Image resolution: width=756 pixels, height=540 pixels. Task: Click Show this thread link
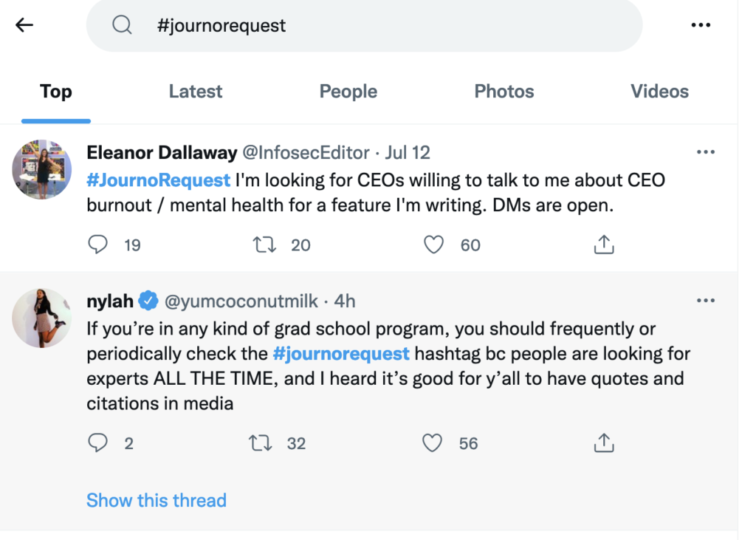[156, 500]
